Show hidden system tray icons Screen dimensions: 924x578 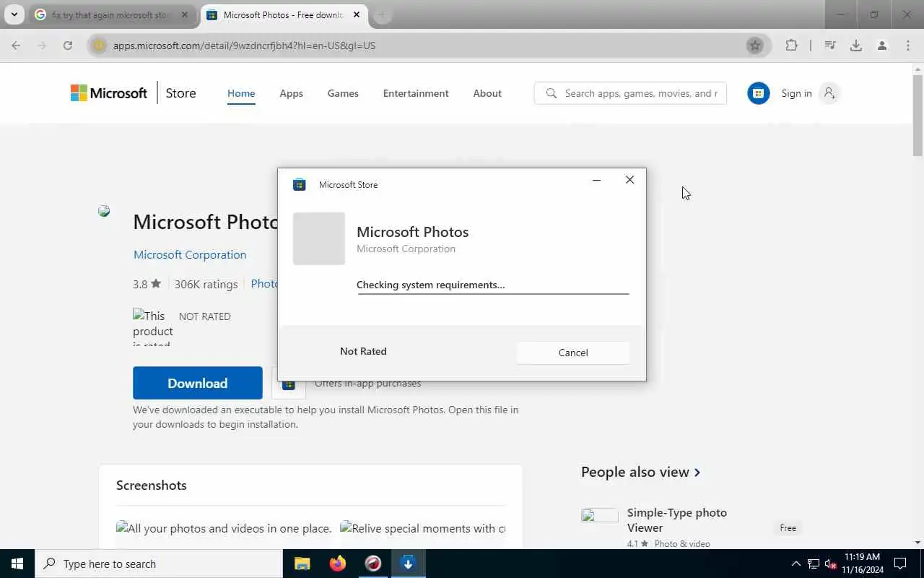[796, 564]
